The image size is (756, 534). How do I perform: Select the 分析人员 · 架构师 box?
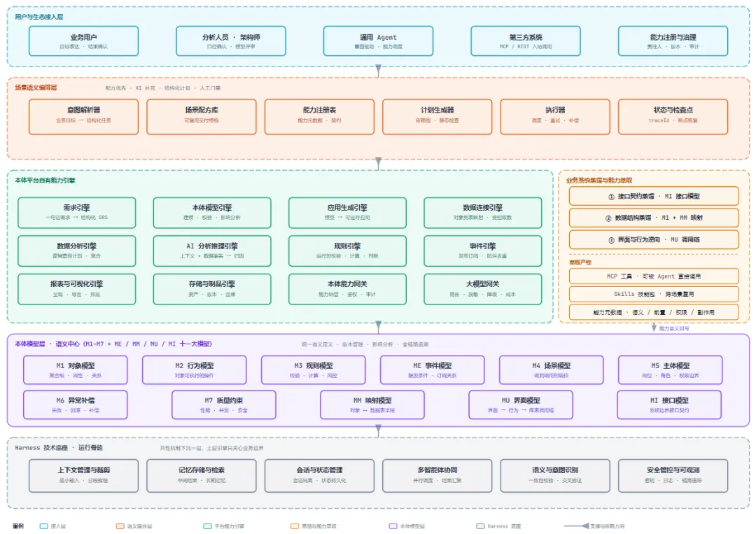tap(231, 41)
